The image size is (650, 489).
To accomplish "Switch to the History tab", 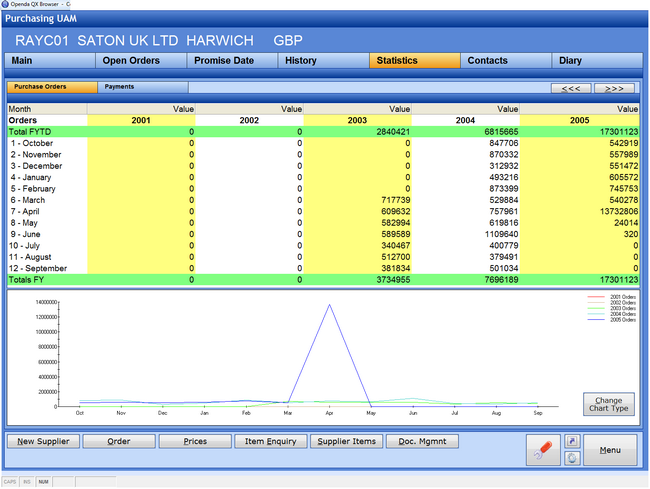I will 323,61.
